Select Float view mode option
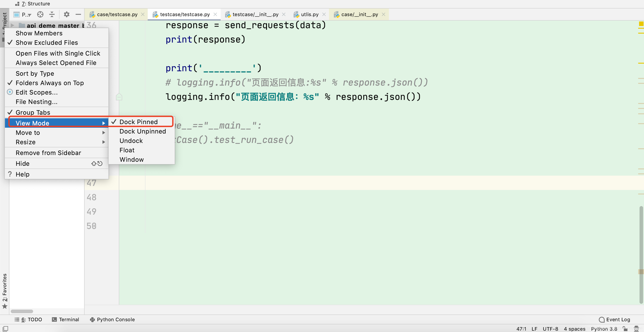The width and height of the screenshot is (644, 332). [127, 150]
